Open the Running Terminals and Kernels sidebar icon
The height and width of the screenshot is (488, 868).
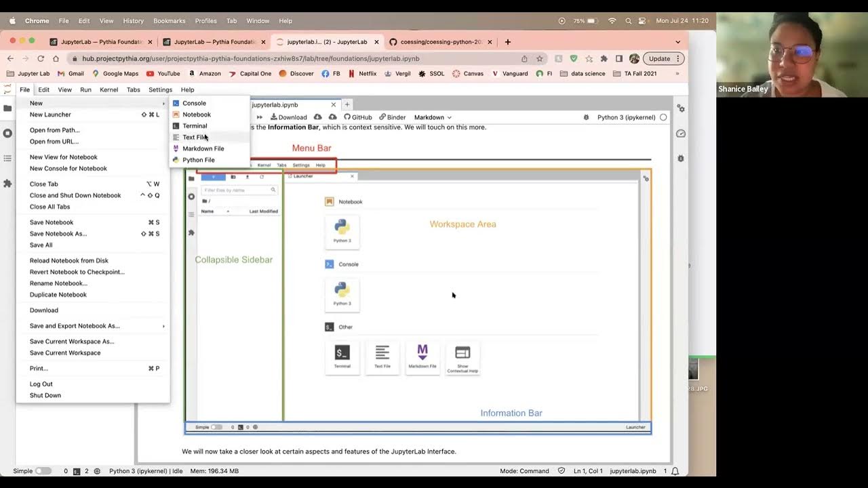(7, 134)
